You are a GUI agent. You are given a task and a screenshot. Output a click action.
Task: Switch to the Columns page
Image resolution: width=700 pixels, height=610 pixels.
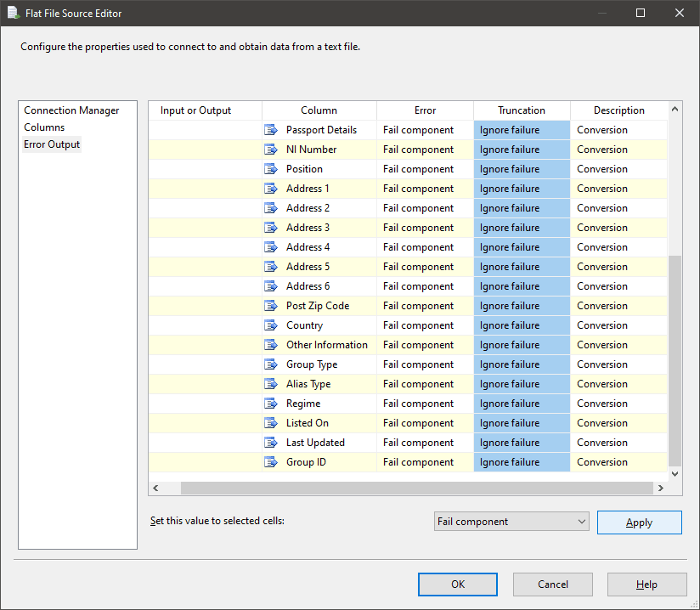tap(44, 127)
